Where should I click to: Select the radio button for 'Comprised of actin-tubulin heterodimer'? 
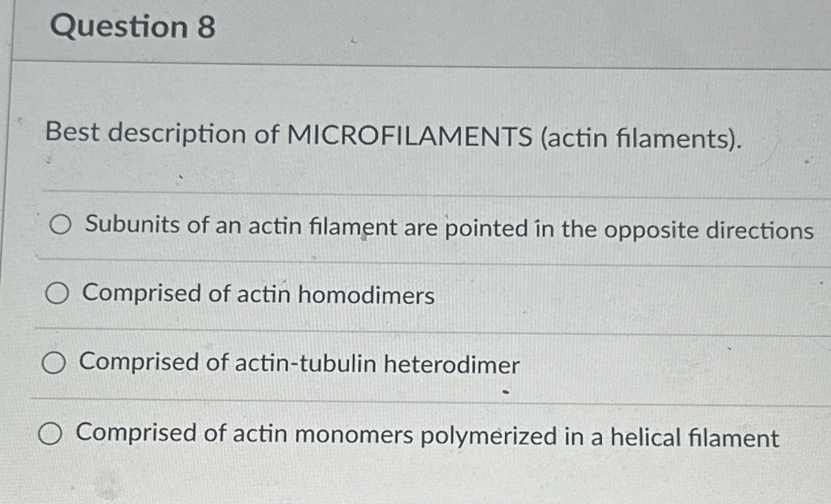point(54,363)
